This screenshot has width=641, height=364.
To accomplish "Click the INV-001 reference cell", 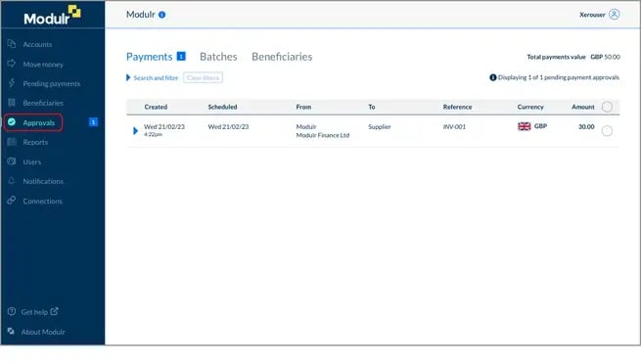I will tap(454, 126).
